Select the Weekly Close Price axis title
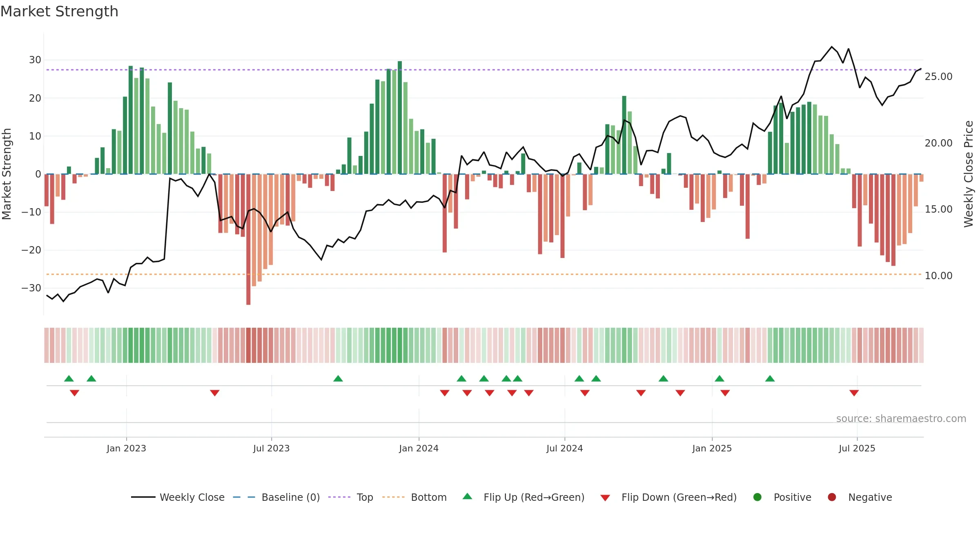The width and height of the screenshot is (980, 551). [x=968, y=174]
